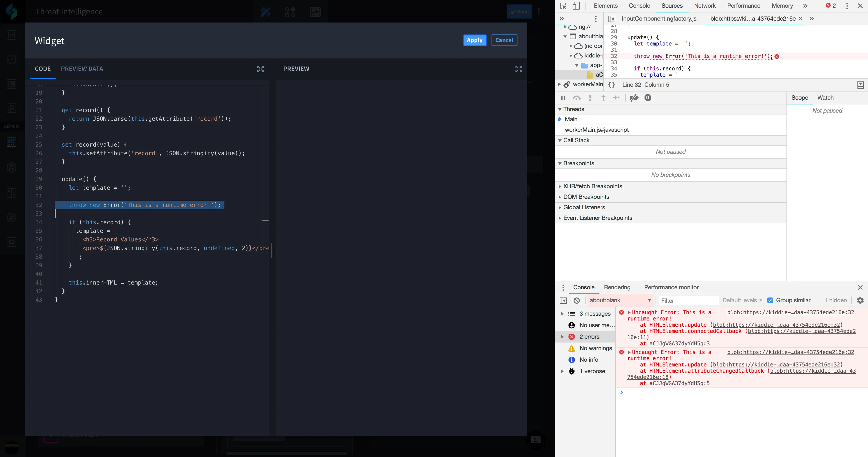Pause script execution in the debugger
The height and width of the screenshot is (457, 868).
563,97
